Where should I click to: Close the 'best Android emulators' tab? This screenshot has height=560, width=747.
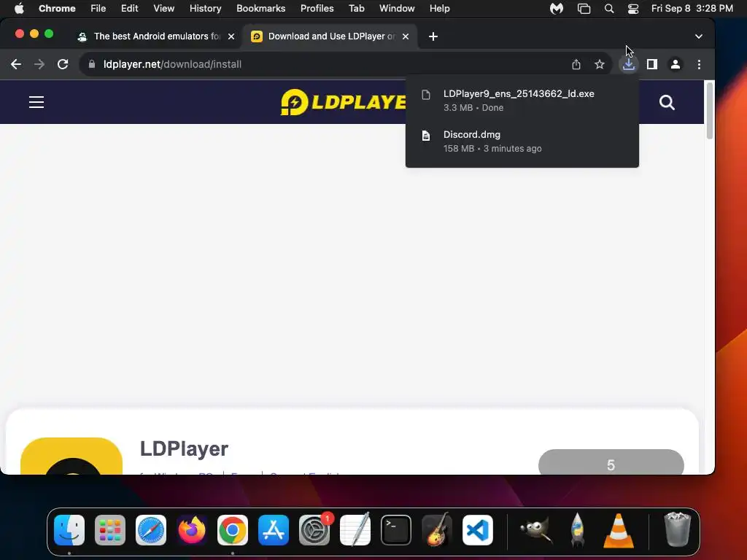coord(231,36)
